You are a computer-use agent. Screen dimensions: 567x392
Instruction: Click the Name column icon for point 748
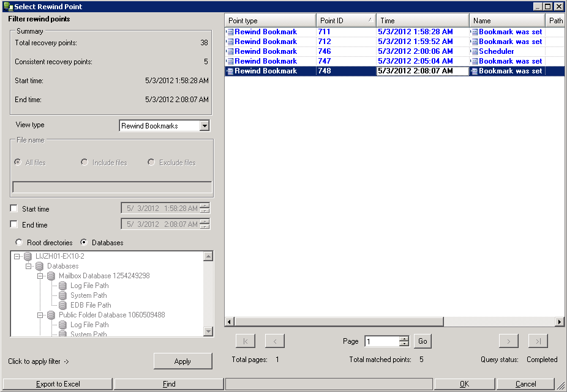pos(475,70)
